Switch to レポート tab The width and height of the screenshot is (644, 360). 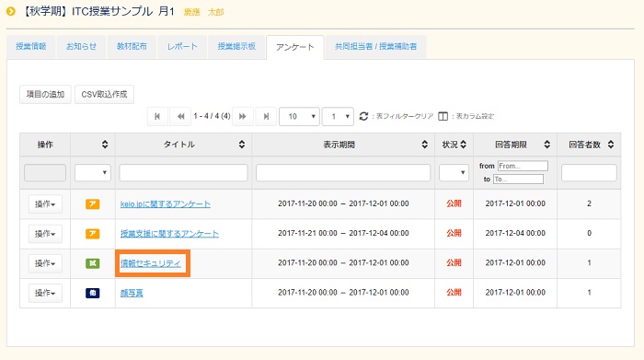pos(182,46)
